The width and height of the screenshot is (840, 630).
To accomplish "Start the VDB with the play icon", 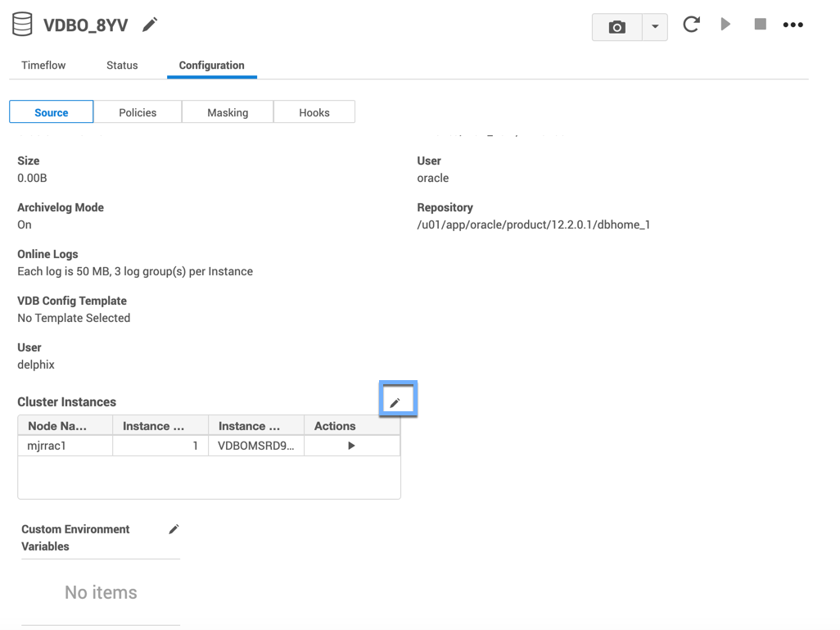I will click(725, 25).
